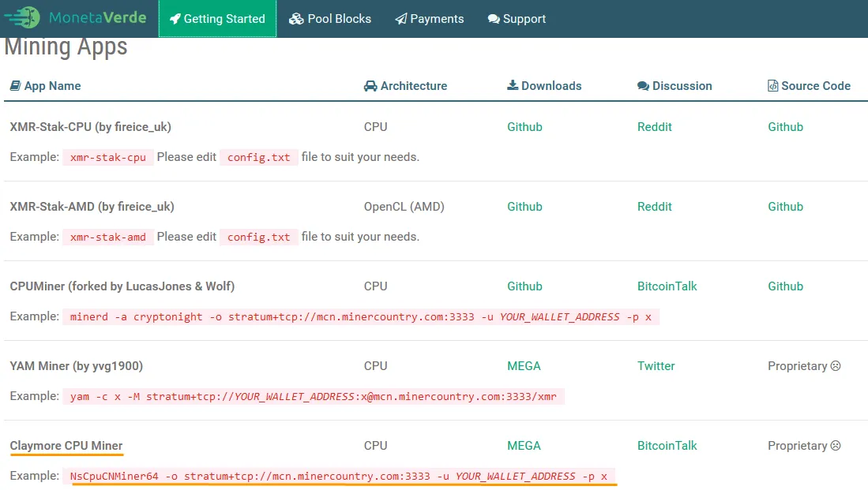Click the rocket icon in Getting Started

point(175,19)
